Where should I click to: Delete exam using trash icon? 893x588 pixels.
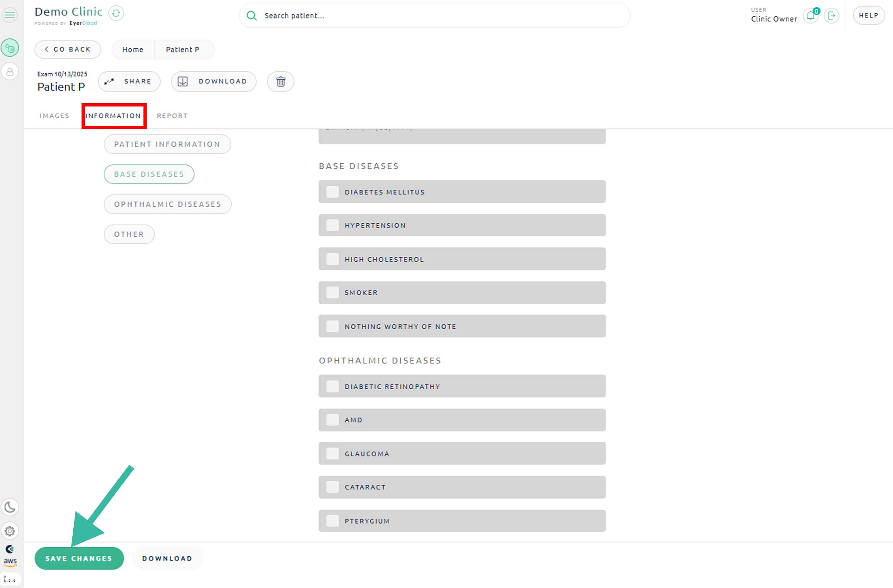point(280,82)
